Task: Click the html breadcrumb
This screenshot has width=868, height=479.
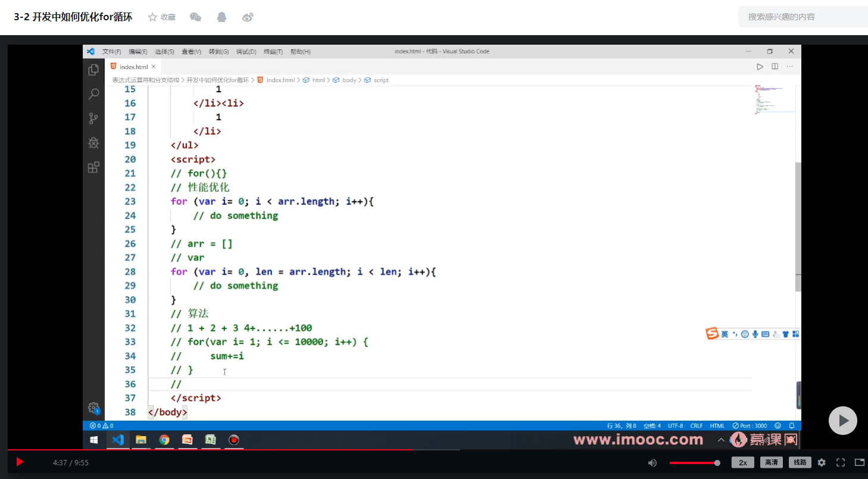Action: pyautogui.click(x=319, y=80)
